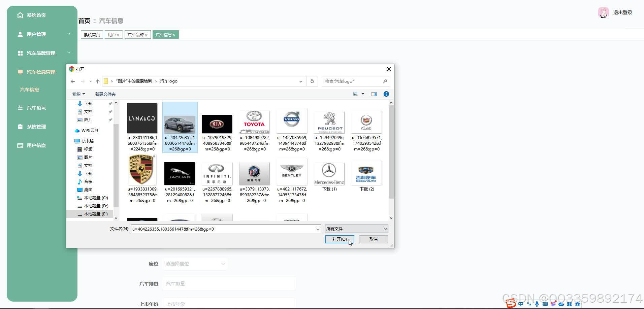Expand 汽车品牌管理 sidebar menu

[x=42, y=53]
